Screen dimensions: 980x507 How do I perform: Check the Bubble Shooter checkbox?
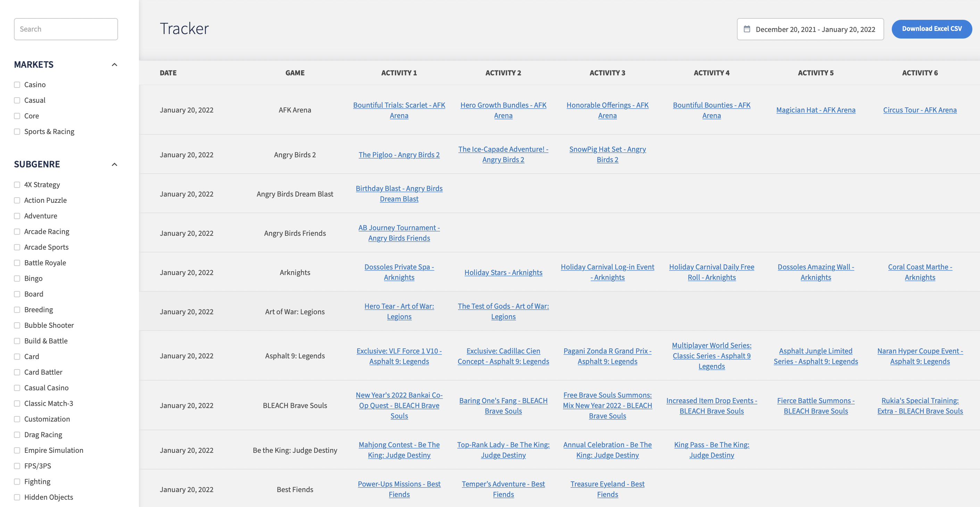17,325
